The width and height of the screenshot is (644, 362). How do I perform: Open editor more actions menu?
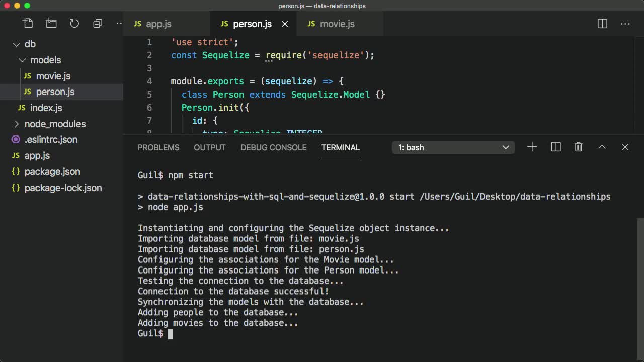click(x=625, y=23)
